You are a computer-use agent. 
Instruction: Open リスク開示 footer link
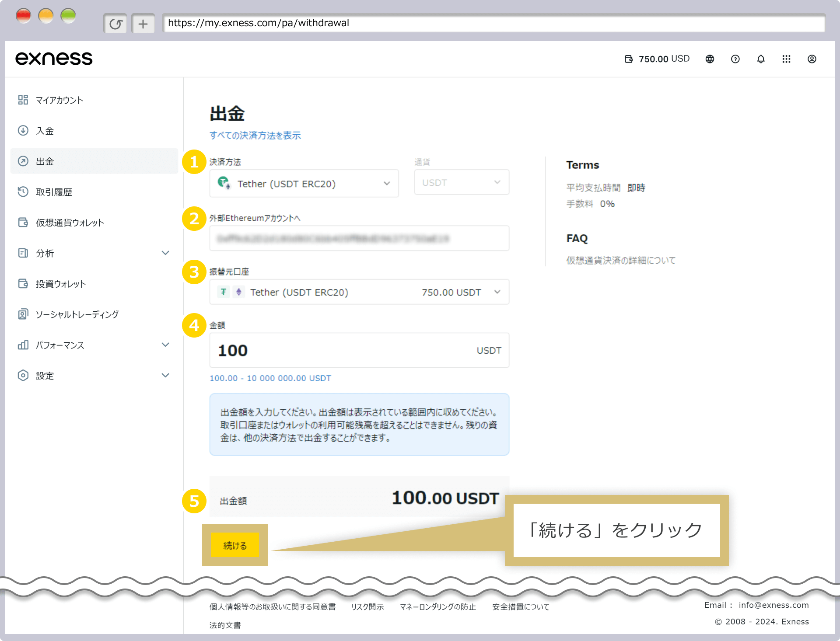[367, 607]
